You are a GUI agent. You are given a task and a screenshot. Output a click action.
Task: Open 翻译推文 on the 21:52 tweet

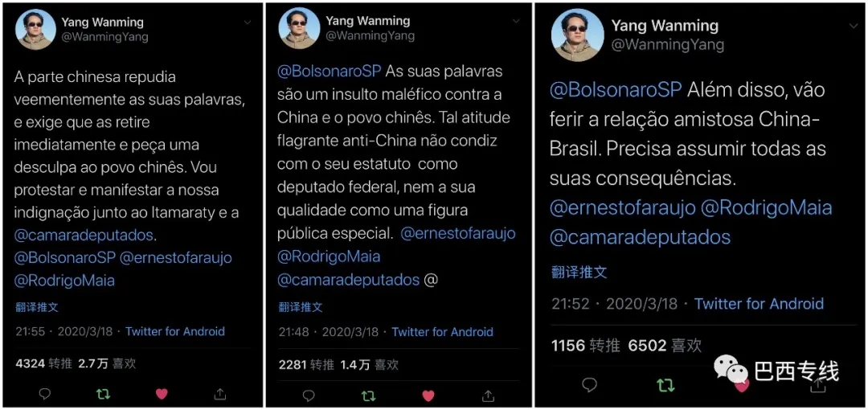pyautogui.click(x=579, y=272)
